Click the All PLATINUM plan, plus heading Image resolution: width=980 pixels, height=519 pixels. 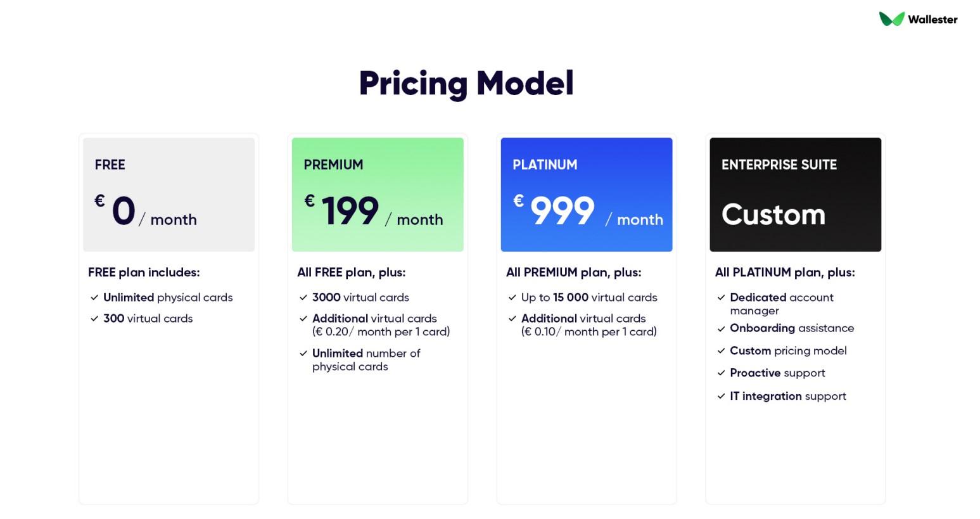click(x=785, y=272)
